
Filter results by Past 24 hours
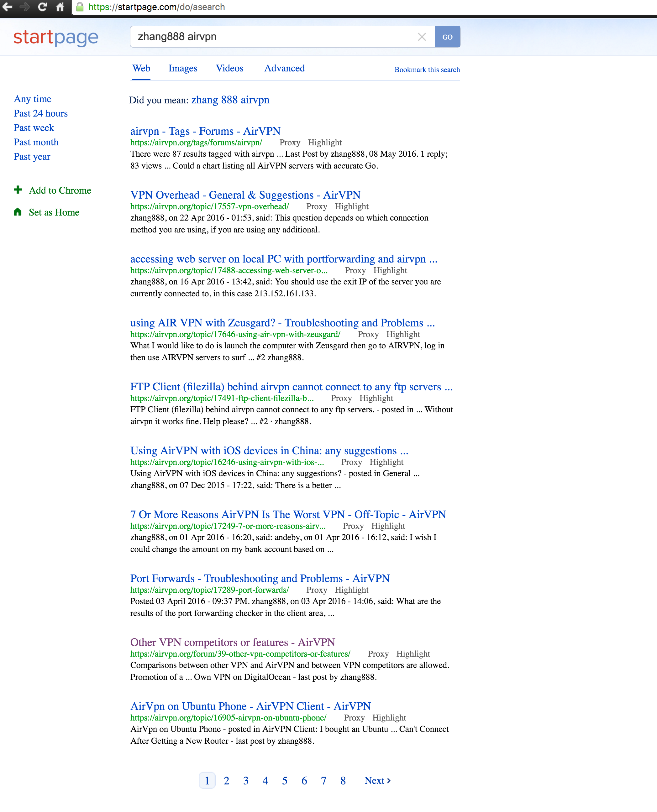[40, 113]
